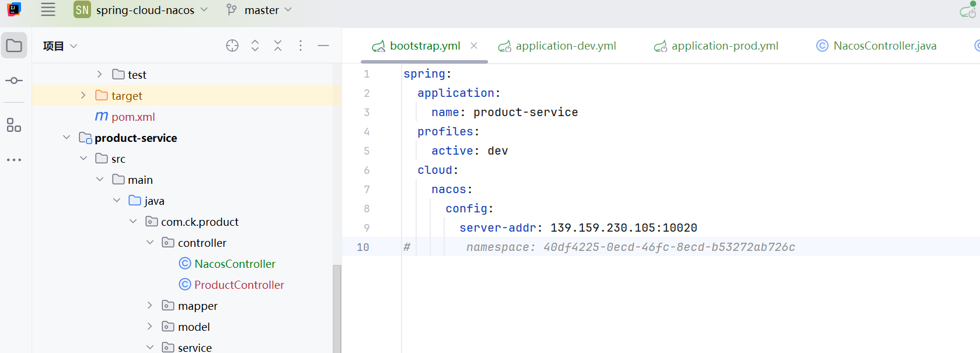Click 'product-service' value on line 3
Image resolution: width=980 pixels, height=353 pixels.
[525, 112]
